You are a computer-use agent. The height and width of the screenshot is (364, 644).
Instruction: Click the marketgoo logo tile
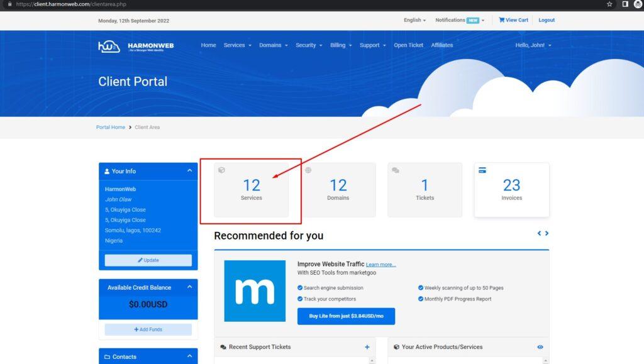255,290
